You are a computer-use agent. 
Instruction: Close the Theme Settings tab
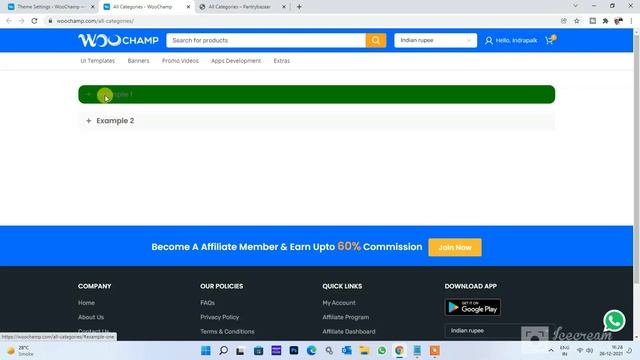click(93, 7)
